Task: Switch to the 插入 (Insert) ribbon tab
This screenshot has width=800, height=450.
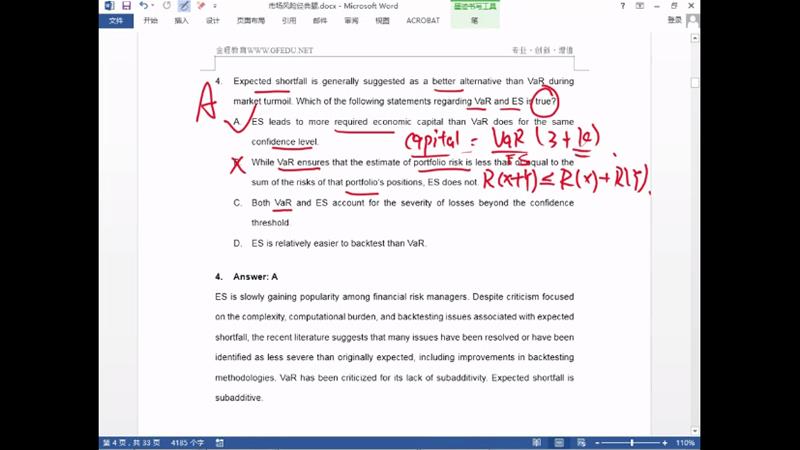Action: coord(181,20)
